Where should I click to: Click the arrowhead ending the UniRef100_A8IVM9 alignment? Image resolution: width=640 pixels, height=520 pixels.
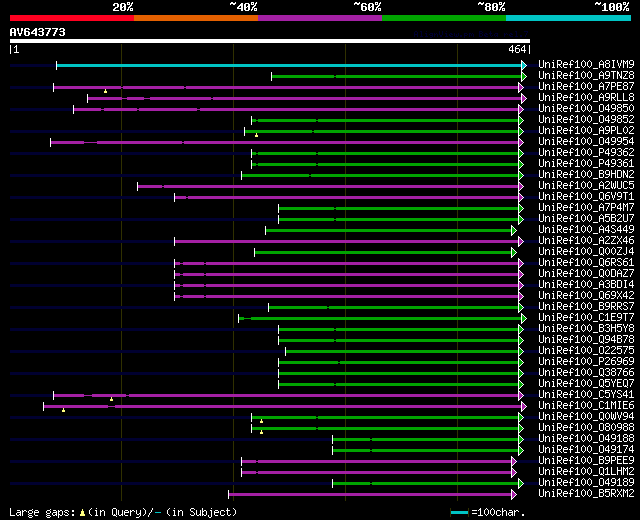click(x=524, y=65)
